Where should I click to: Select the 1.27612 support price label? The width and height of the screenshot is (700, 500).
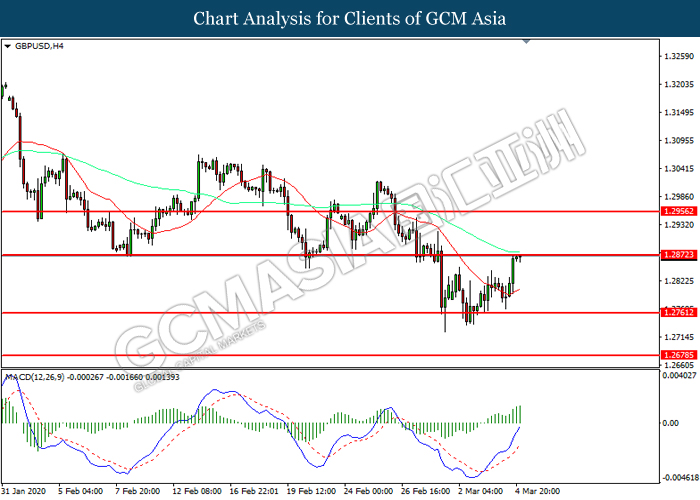tap(679, 312)
